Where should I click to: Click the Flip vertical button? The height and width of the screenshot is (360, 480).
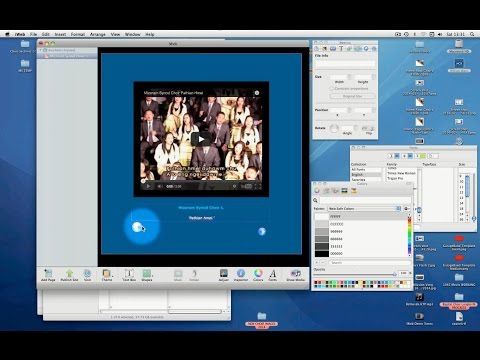[372, 128]
